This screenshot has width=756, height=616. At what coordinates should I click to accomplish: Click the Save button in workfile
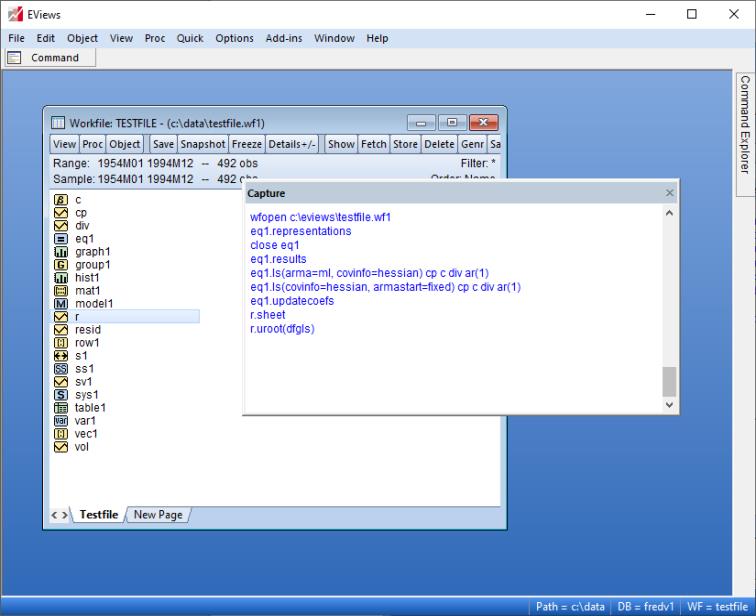(163, 144)
